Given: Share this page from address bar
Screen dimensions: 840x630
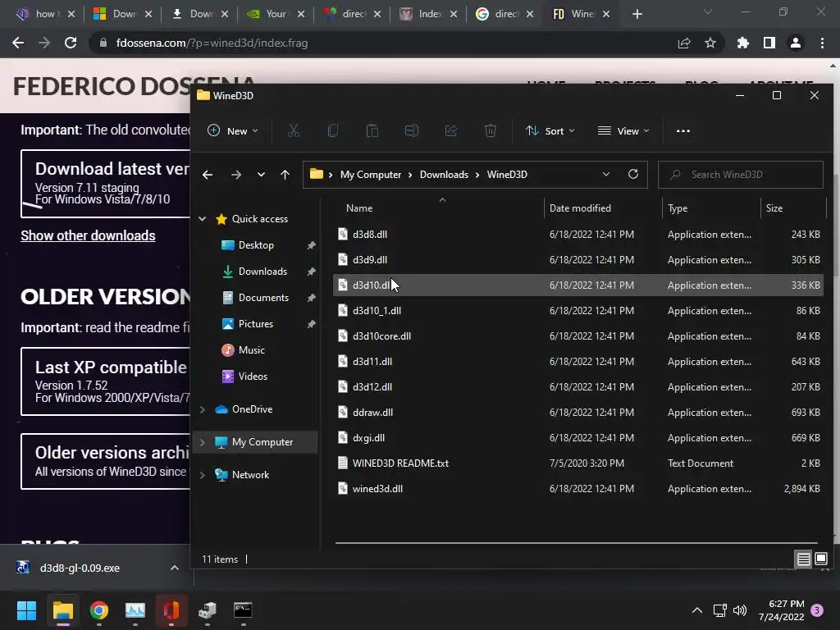Looking at the screenshot, I should point(684,43).
